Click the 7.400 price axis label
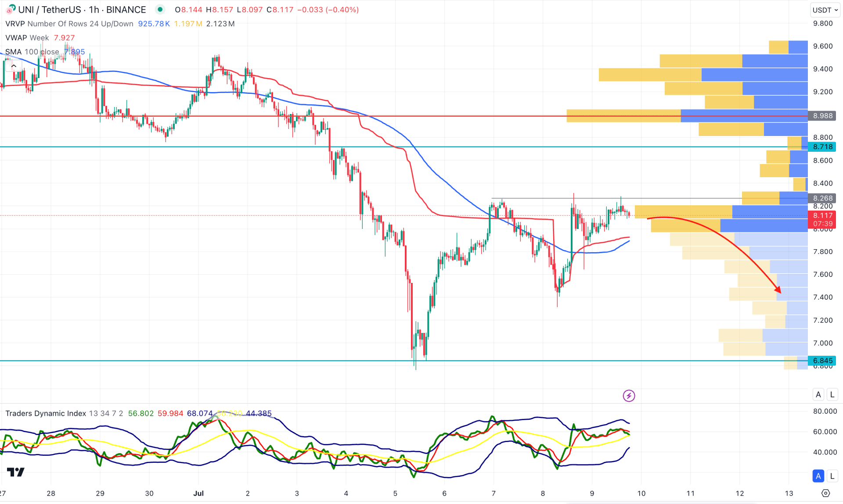 [823, 297]
